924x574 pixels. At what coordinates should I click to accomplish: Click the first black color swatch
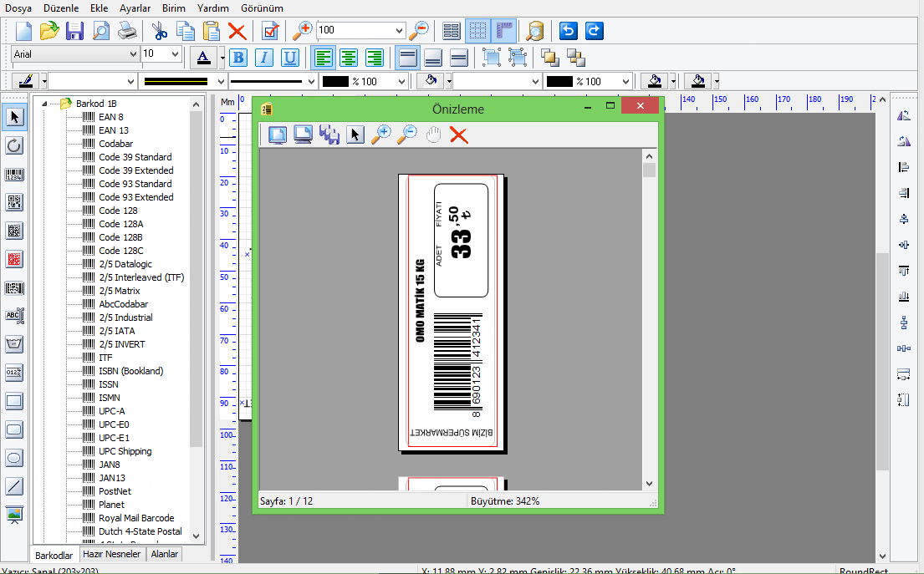pos(336,81)
